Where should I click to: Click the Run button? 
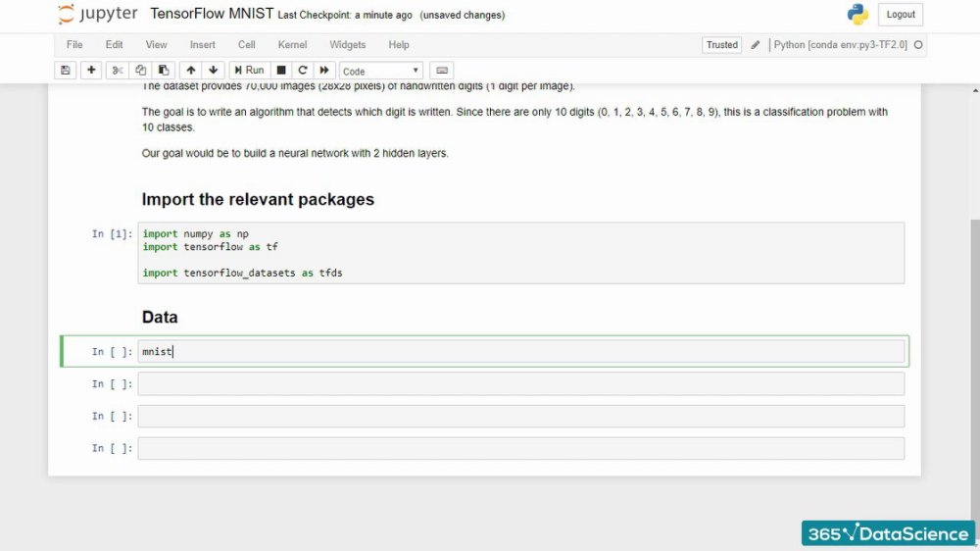249,70
